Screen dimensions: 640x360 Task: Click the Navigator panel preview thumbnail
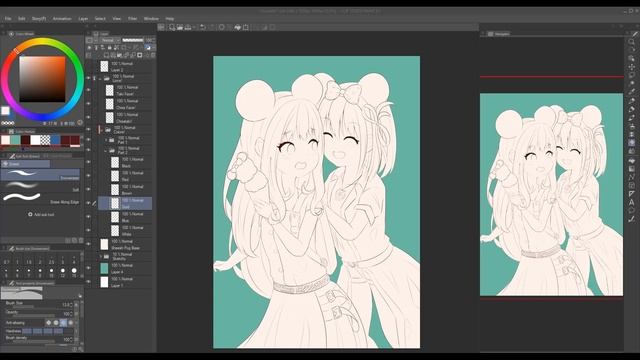click(x=551, y=195)
